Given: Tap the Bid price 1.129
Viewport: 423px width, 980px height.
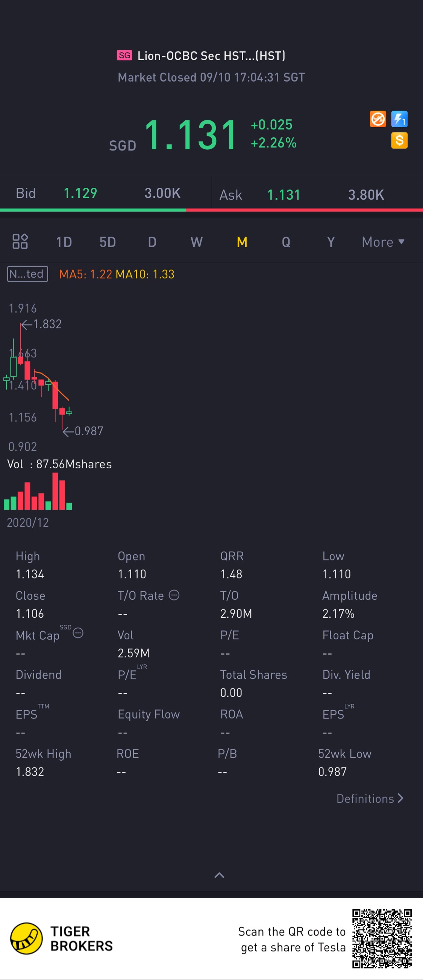Looking at the screenshot, I should (80, 193).
